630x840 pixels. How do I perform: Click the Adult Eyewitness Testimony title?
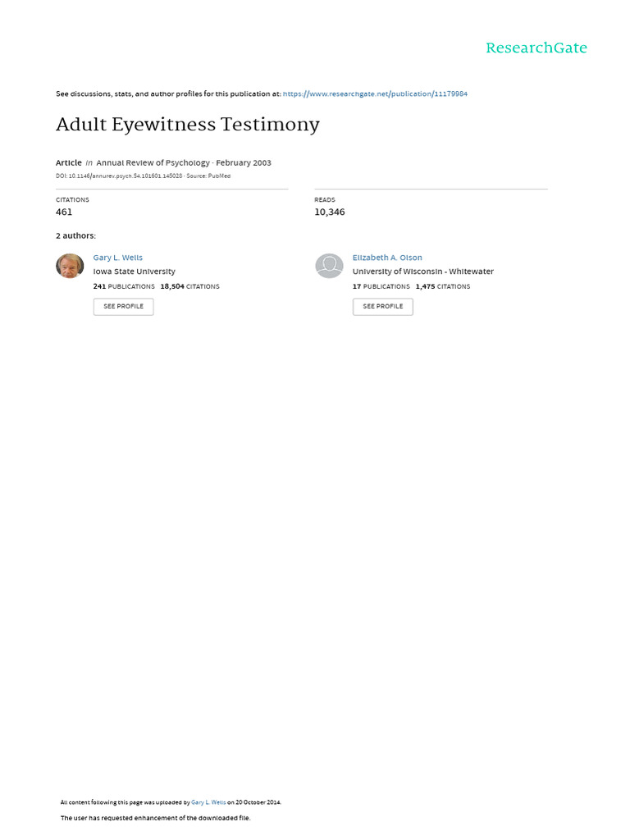[x=188, y=125]
